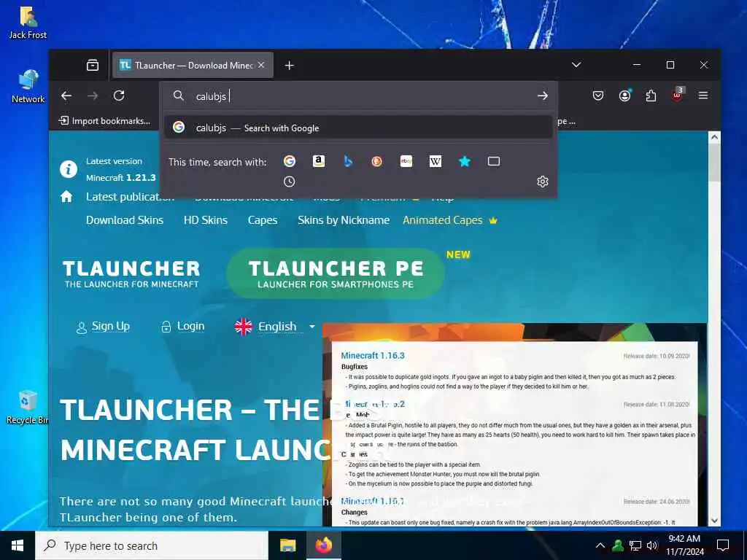Search in open Tabs icon
747x560 pixels.
pyautogui.click(x=494, y=161)
